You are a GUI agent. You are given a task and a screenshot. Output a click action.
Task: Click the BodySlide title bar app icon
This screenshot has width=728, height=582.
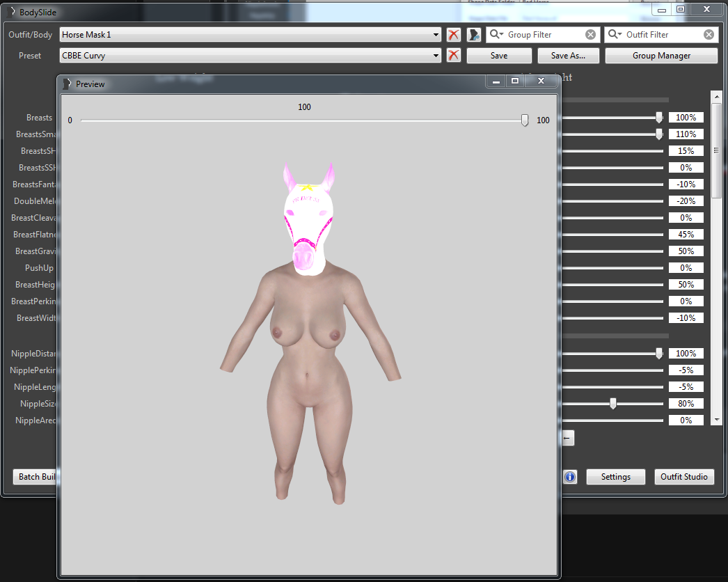(13, 12)
